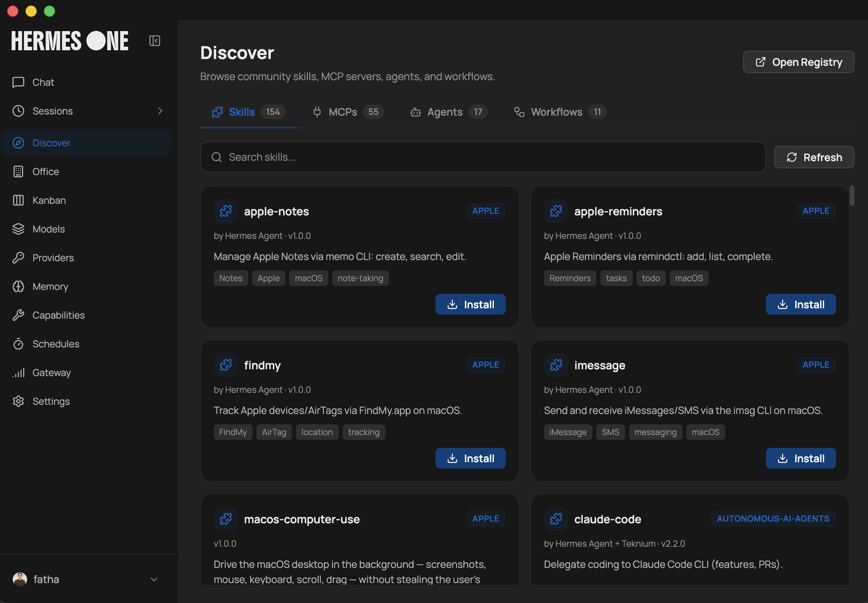Click the macos-computer-use puzzle icon

tap(226, 519)
